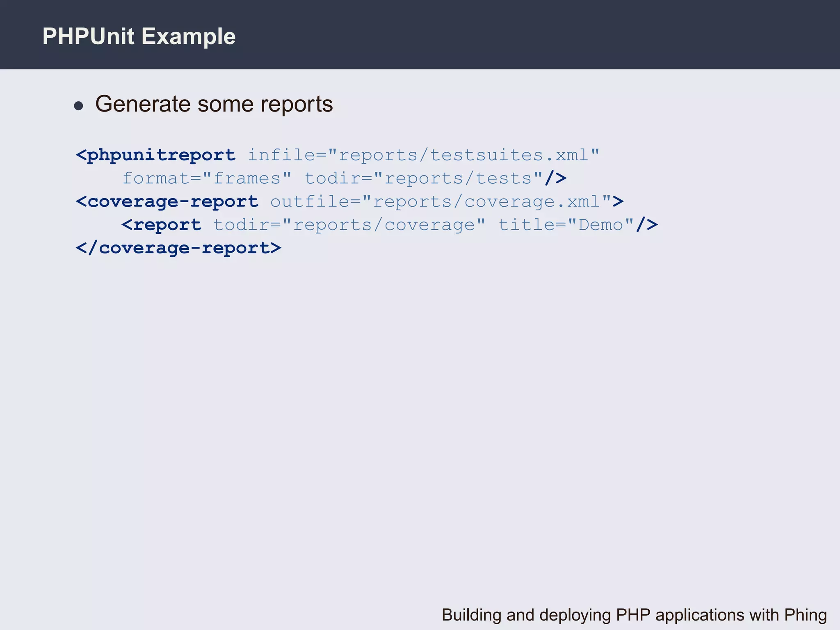
Task: Click todir="reports/coverage" attribute
Action: (349, 225)
